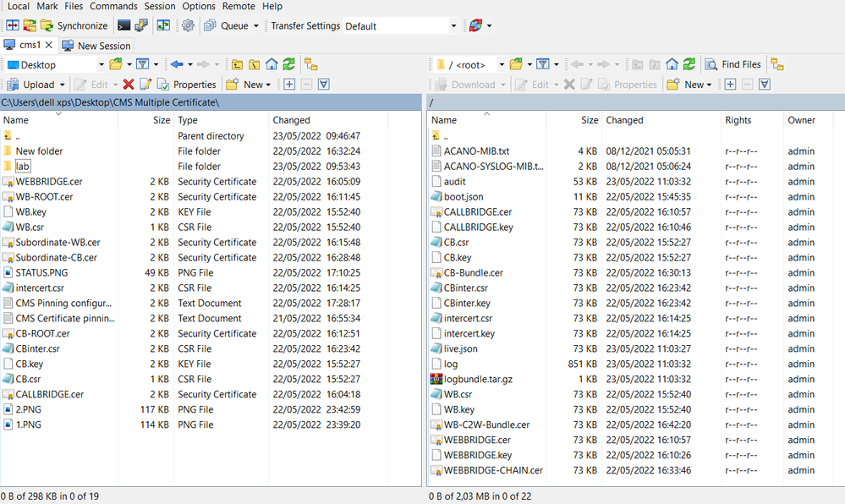Click the remote panel filter icon
Viewport: 845px width, 504px height.
[543, 64]
